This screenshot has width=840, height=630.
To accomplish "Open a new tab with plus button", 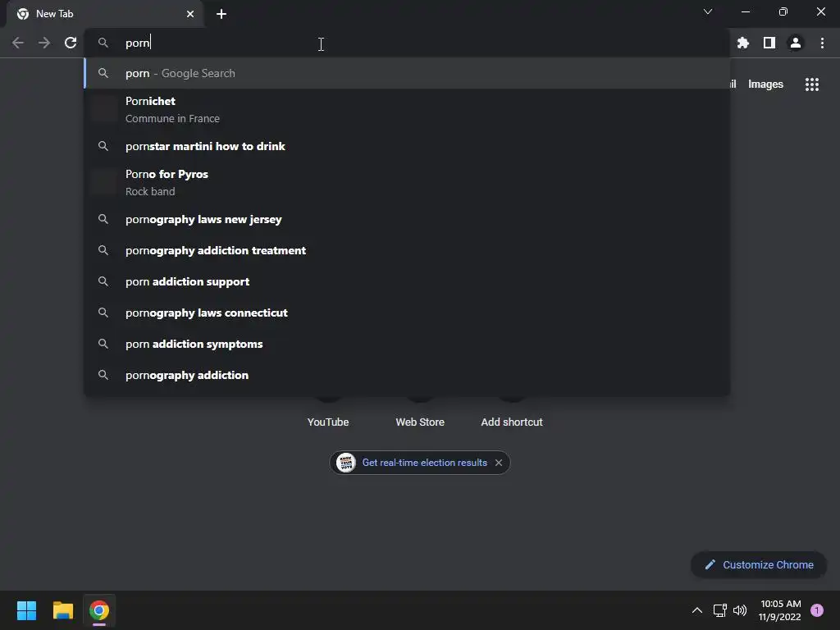I will point(221,14).
